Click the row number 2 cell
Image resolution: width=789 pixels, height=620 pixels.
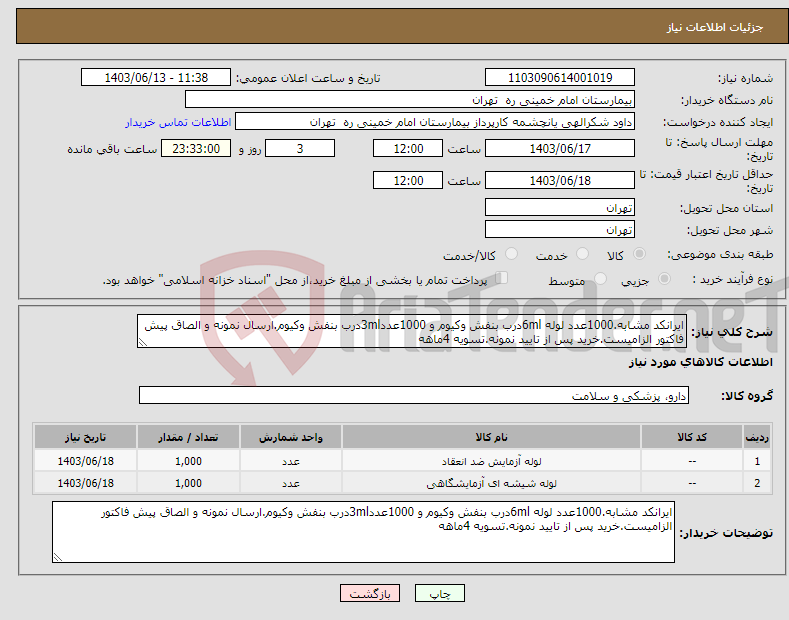757,483
